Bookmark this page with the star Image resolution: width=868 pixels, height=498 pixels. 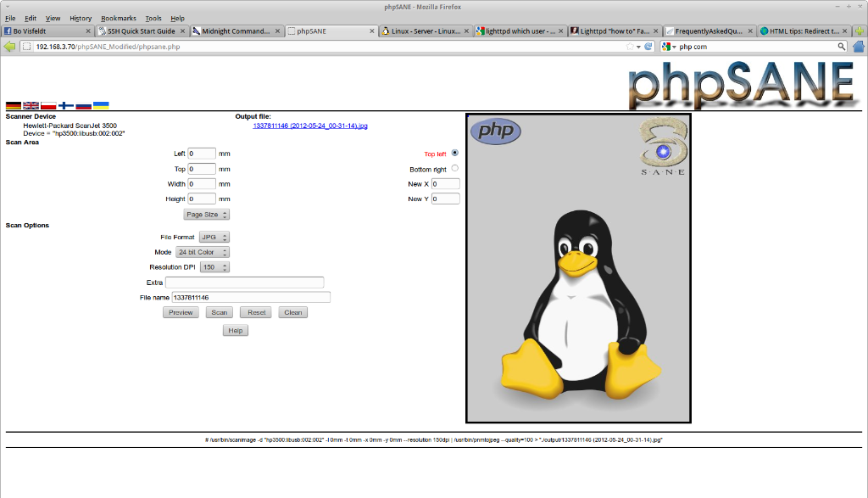pyautogui.click(x=630, y=47)
